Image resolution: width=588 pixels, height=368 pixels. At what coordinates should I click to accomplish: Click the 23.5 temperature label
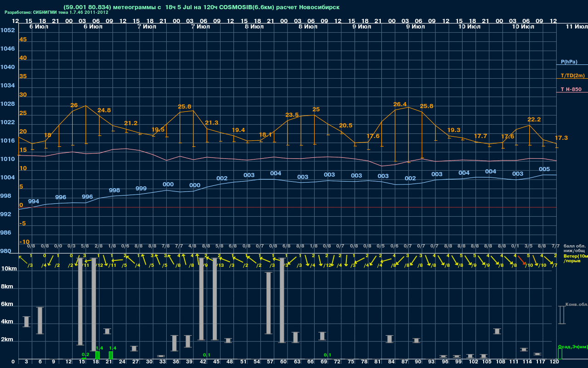(x=292, y=115)
